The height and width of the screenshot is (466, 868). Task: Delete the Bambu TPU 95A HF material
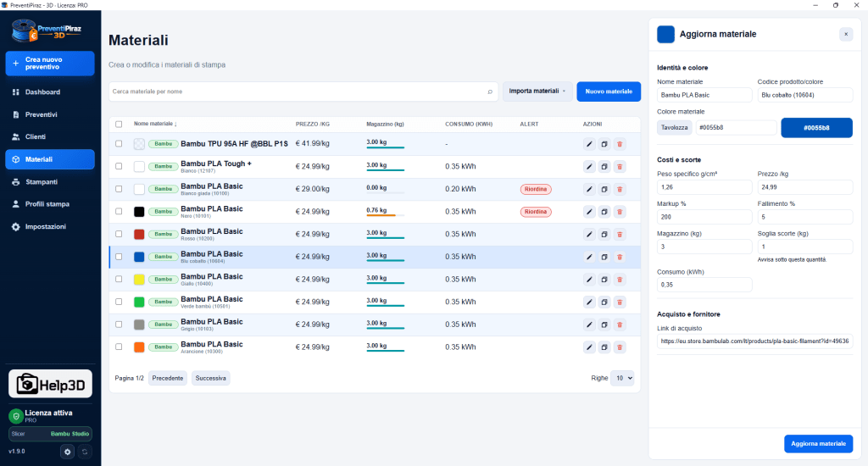pyautogui.click(x=620, y=144)
